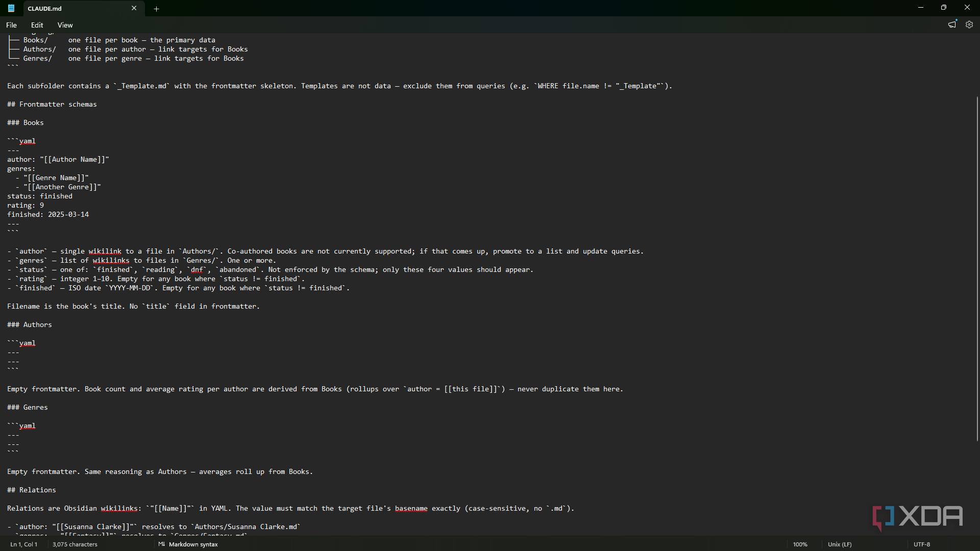Click the Markdown icon in status bar
The height and width of the screenshot is (551, 980).
161,544
